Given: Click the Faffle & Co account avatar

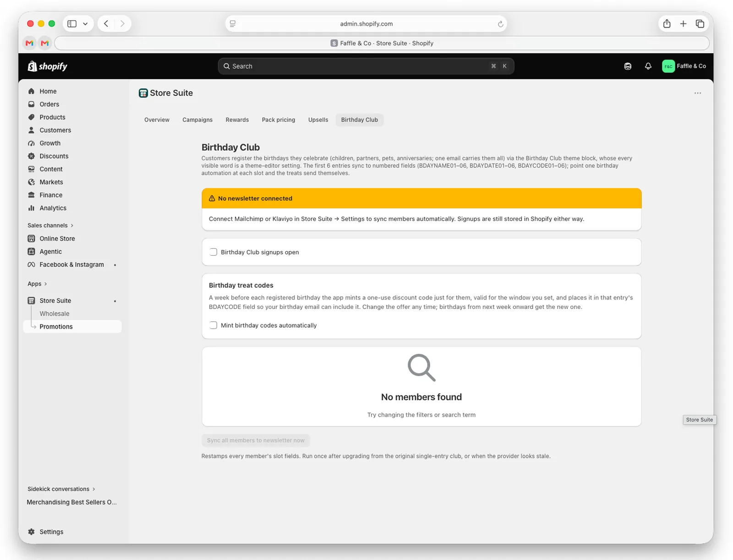Looking at the screenshot, I should 668,66.
